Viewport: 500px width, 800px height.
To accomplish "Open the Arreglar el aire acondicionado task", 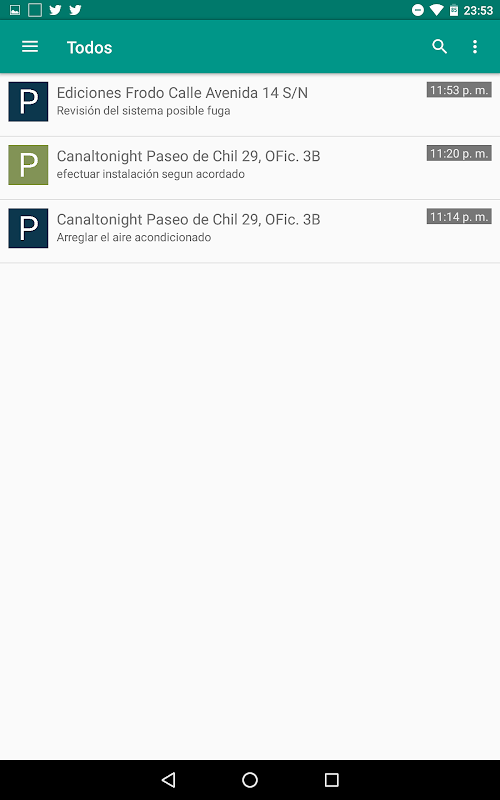I will (x=250, y=231).
